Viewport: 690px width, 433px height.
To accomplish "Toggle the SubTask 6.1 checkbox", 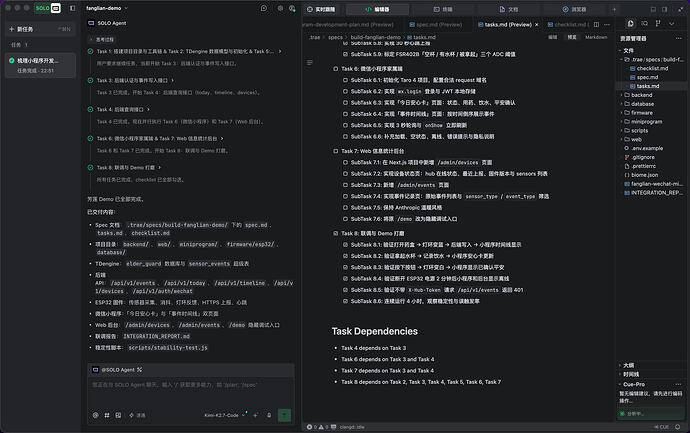I will pos(345,80).
